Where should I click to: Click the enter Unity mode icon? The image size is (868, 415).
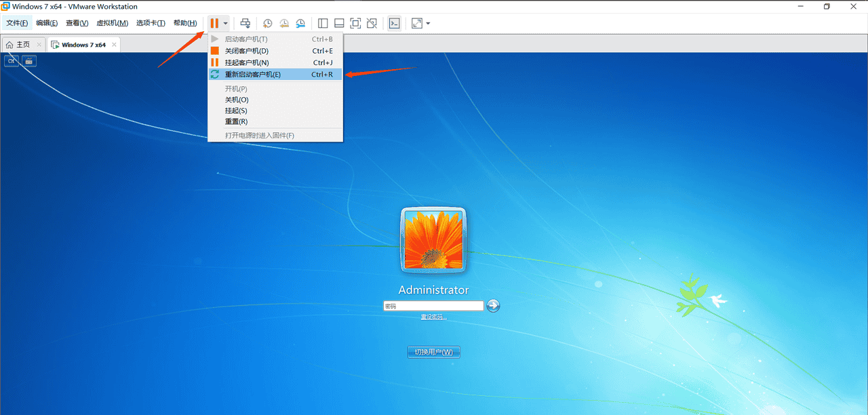point(372,22)
